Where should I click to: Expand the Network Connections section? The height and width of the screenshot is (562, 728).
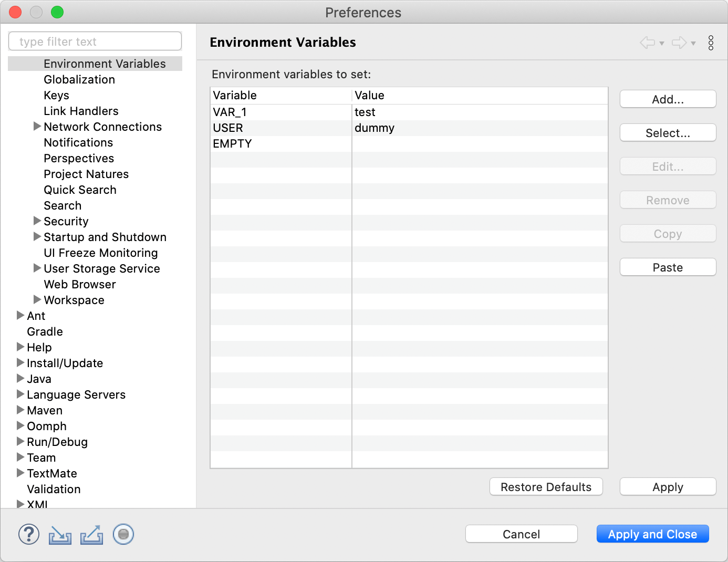(x=37, y=126)
